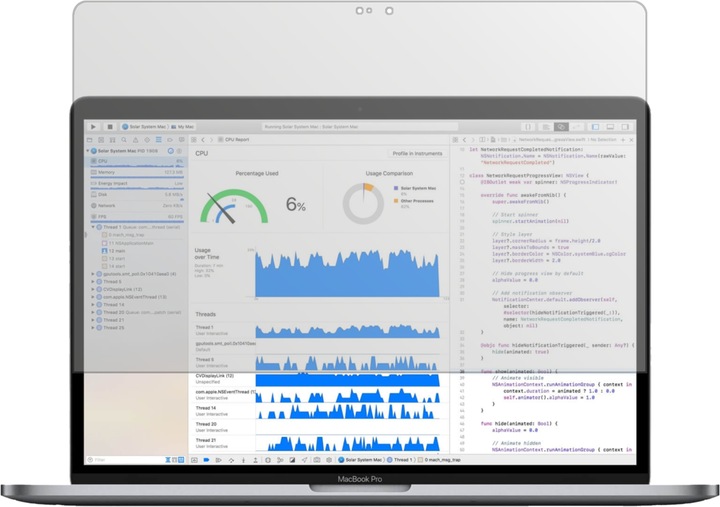Viewport: 720px width, 507px height.
Task: Expand Thread 14 in debug navigator
Action: click(x=93, y=305)
